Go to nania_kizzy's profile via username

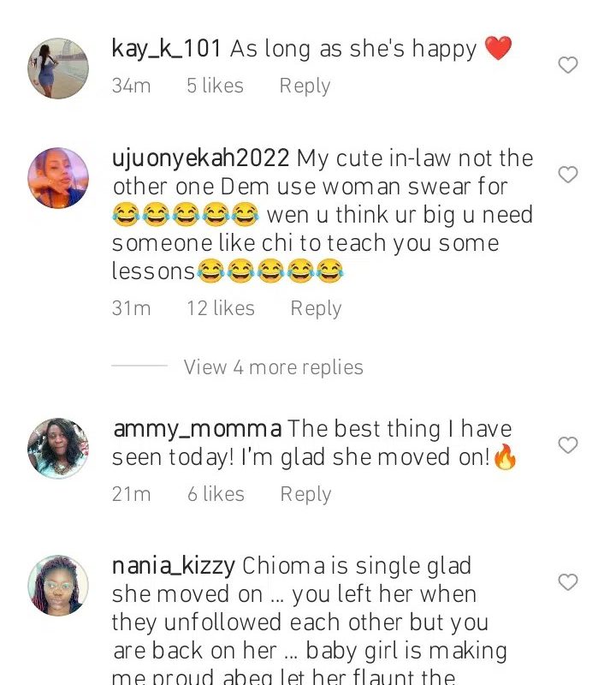click(174, 566)
